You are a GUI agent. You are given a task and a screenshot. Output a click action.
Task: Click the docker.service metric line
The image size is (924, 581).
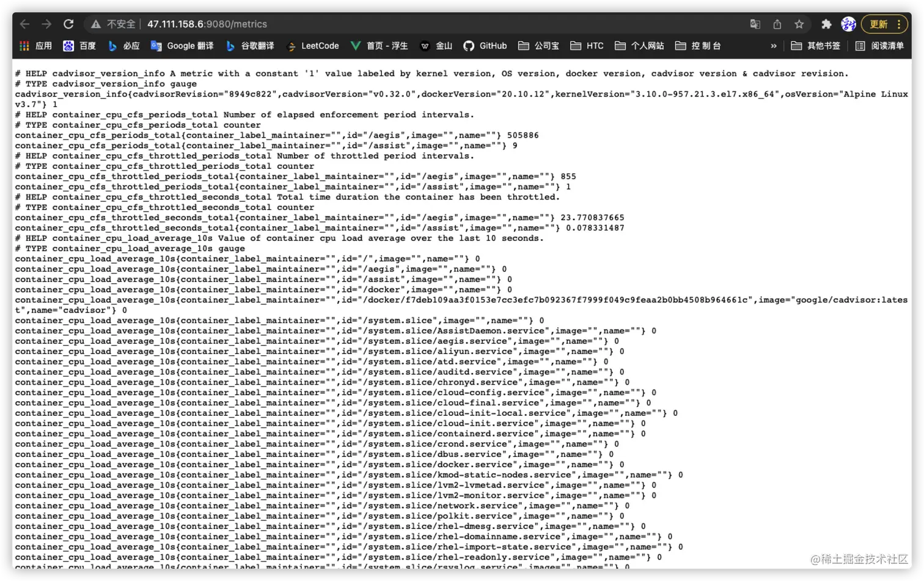[x=320, y=465]
